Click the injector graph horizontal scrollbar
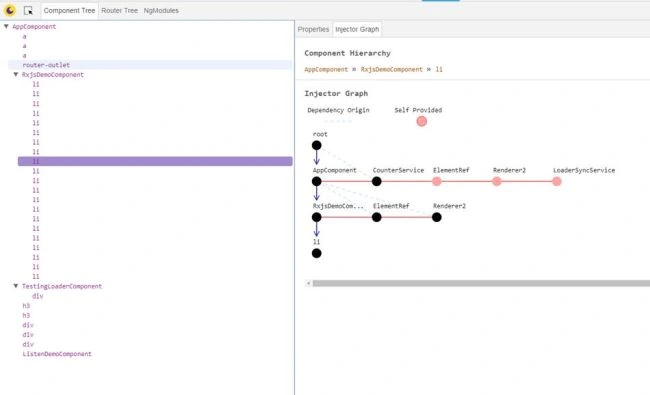Screen dimensions: 650x395 point(481,284)
